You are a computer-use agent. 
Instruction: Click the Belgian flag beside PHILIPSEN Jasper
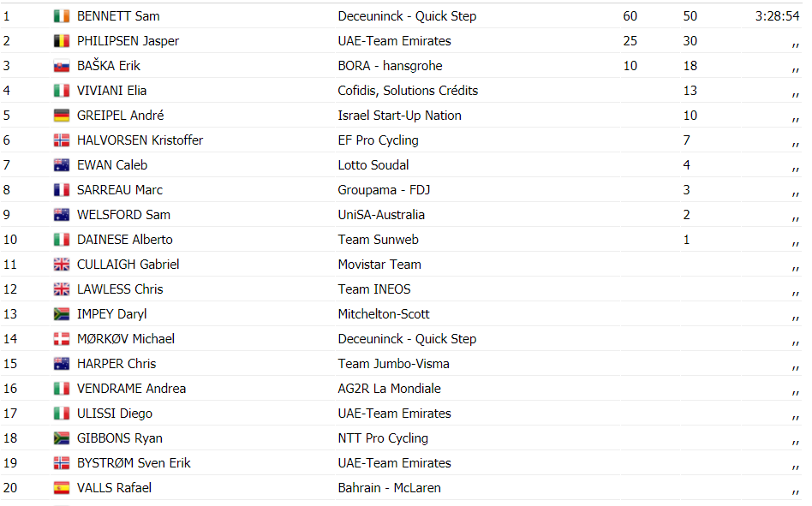[x=61, y=41]
